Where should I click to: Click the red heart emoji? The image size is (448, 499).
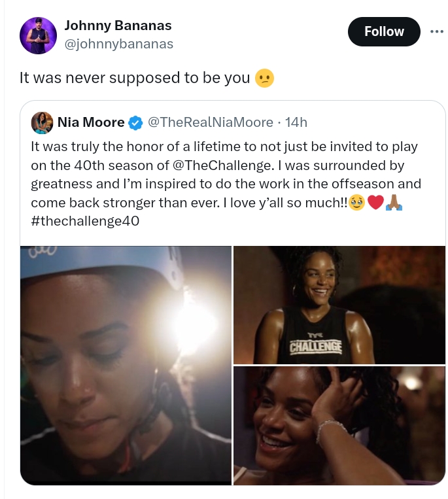point(375,203)
